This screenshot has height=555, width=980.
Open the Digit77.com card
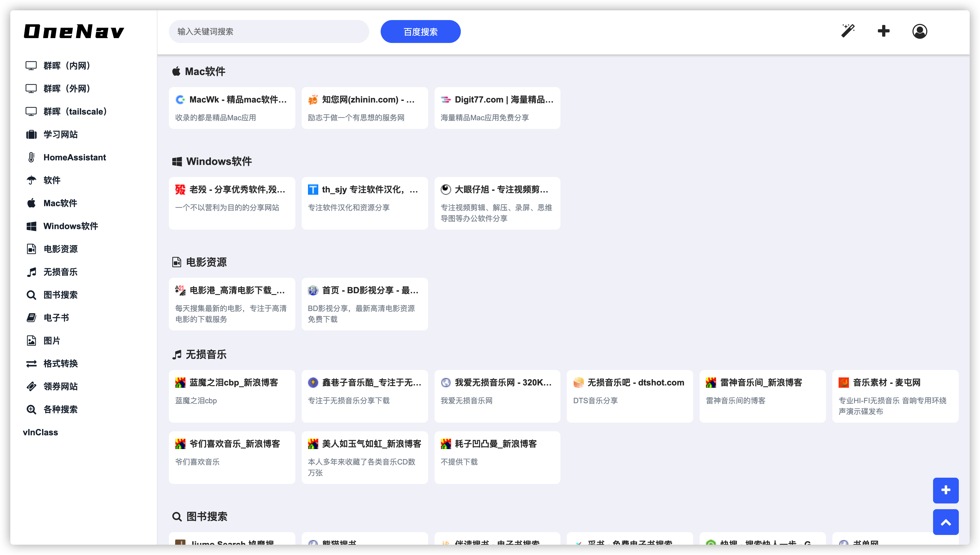click(497, 108)
